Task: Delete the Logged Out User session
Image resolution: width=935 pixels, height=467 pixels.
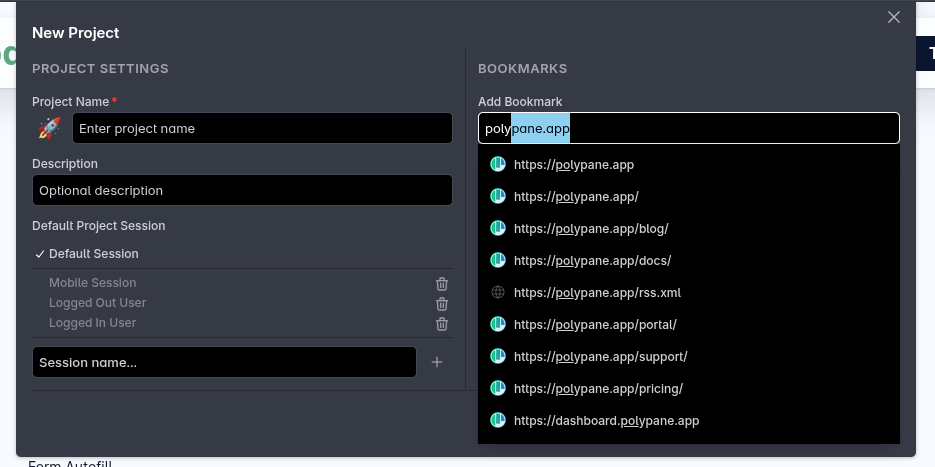Action: (x=441, y=304)
